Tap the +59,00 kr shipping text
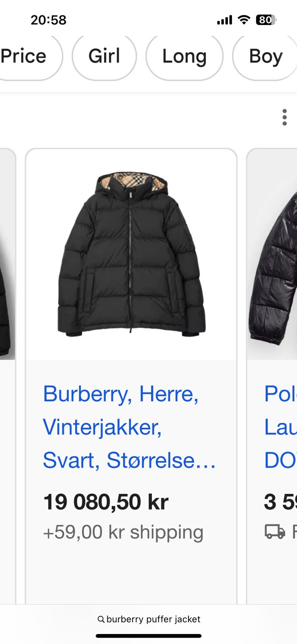297x644 pixels. (x=123, y=532)
